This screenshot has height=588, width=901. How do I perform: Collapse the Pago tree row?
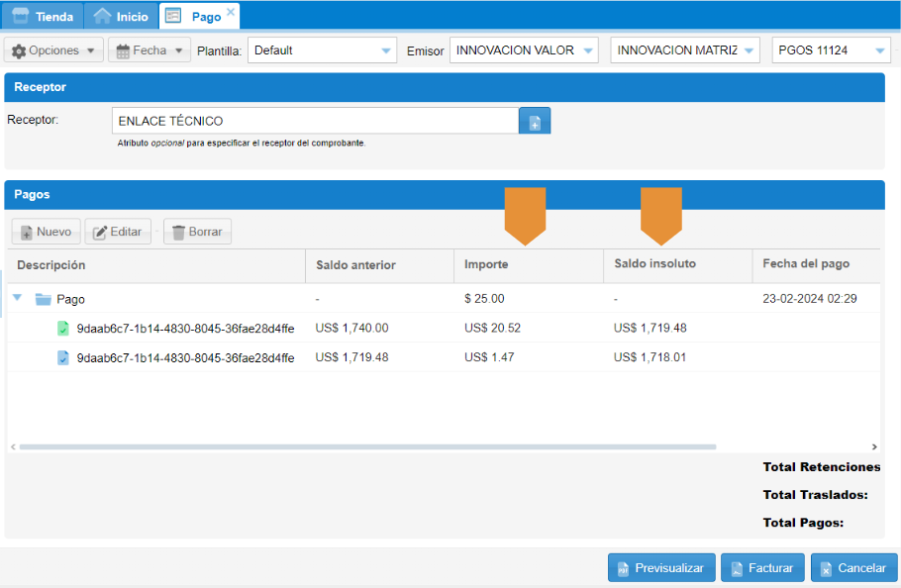tap(17, 298)
